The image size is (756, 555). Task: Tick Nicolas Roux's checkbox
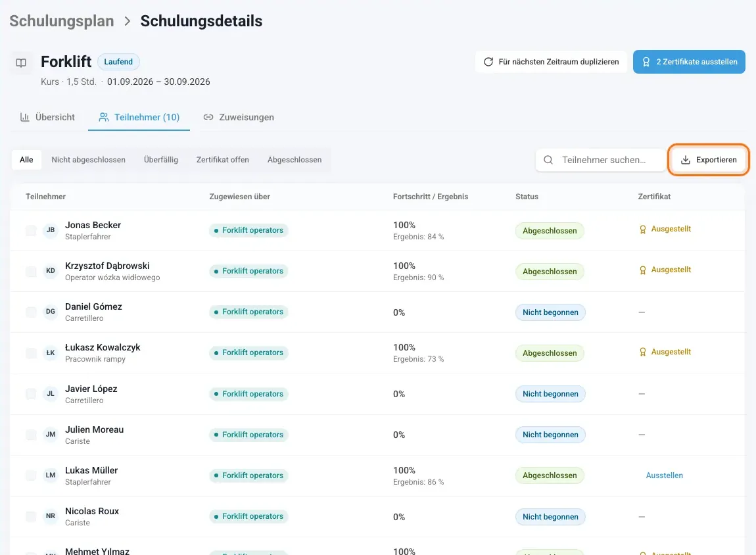[x=31, y=516]
